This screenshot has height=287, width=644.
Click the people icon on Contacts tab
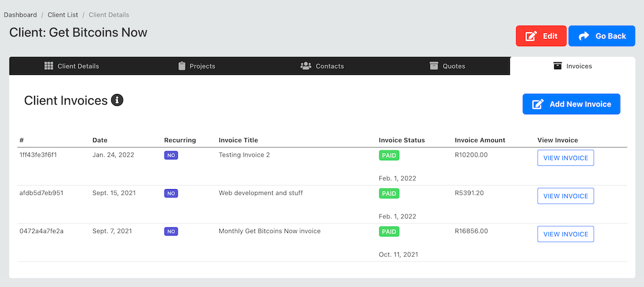tap(306, 66)
